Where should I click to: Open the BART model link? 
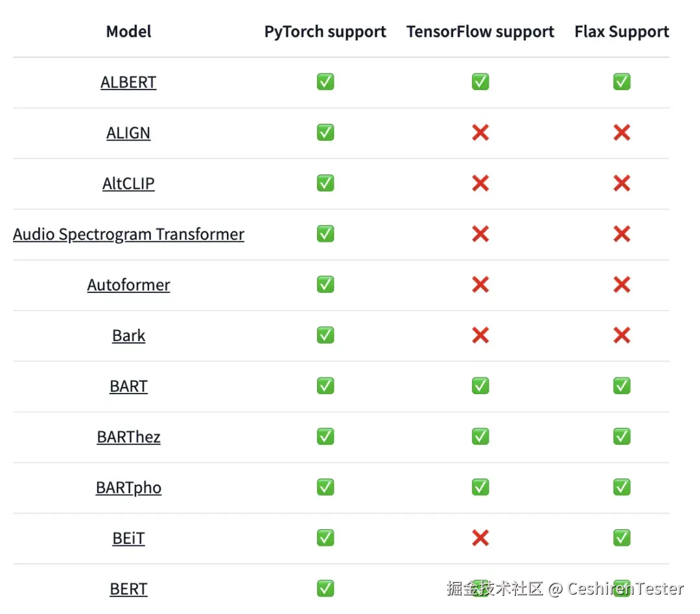click(x=128, y=386)
